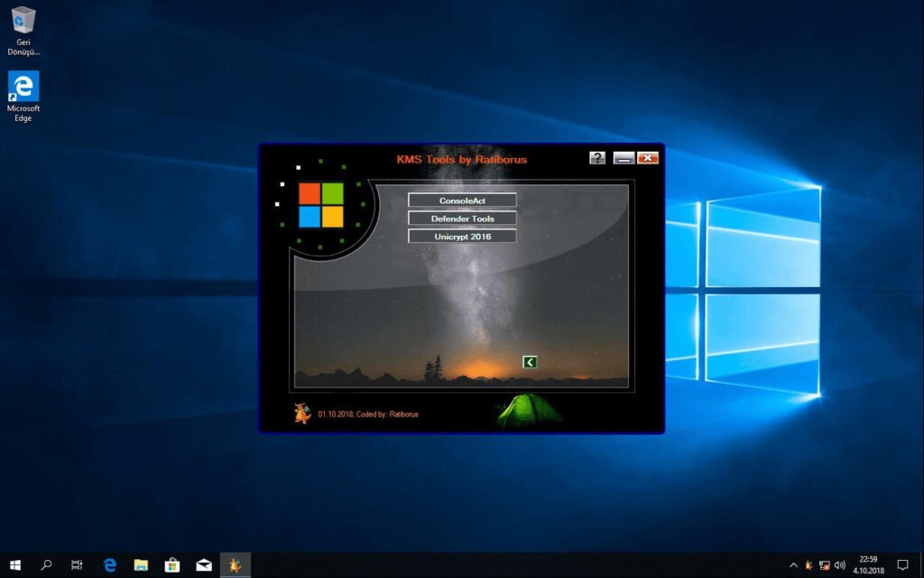This screenshot has height=578, width=924.
Task: Show hidden tray icons chevron
Action: coord(793,565)
